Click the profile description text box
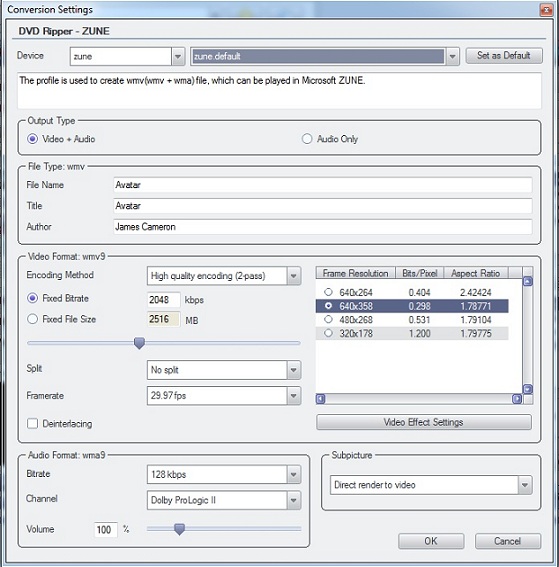This screenshot has height=567, width=559. point(279,90)
